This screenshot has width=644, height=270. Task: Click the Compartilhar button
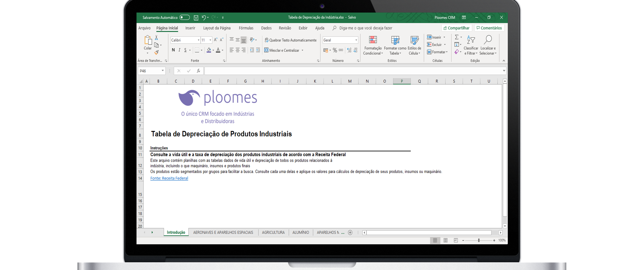[x=457, y=28]
